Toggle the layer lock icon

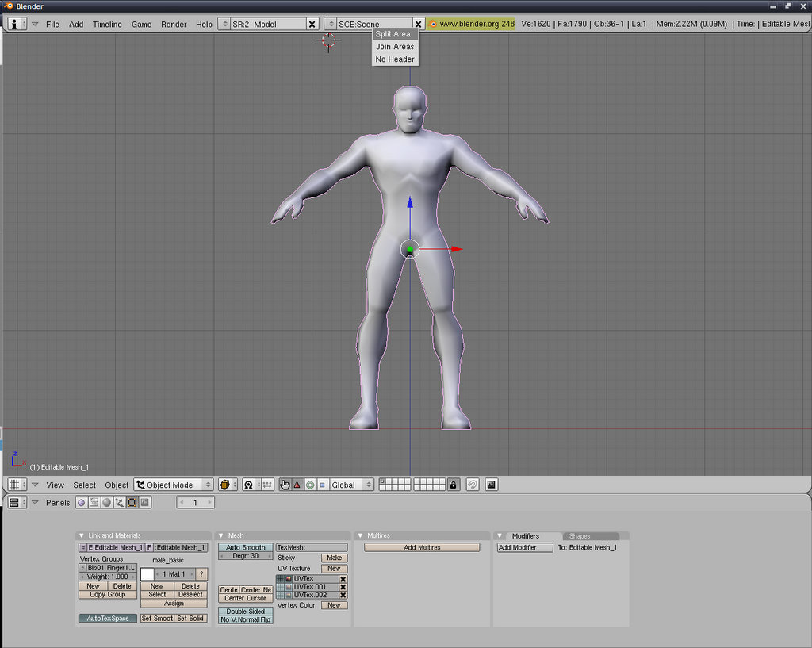[454, 485]
